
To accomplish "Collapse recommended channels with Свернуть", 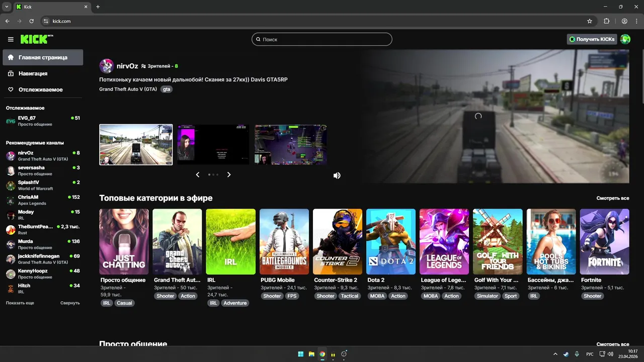I will click(x=70, y=303).
